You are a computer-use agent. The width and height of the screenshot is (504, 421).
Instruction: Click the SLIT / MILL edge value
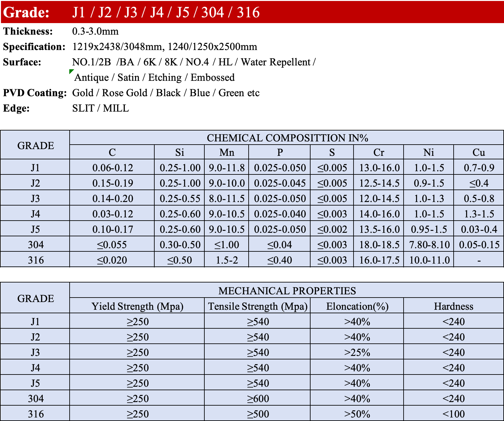coord(100,108)
